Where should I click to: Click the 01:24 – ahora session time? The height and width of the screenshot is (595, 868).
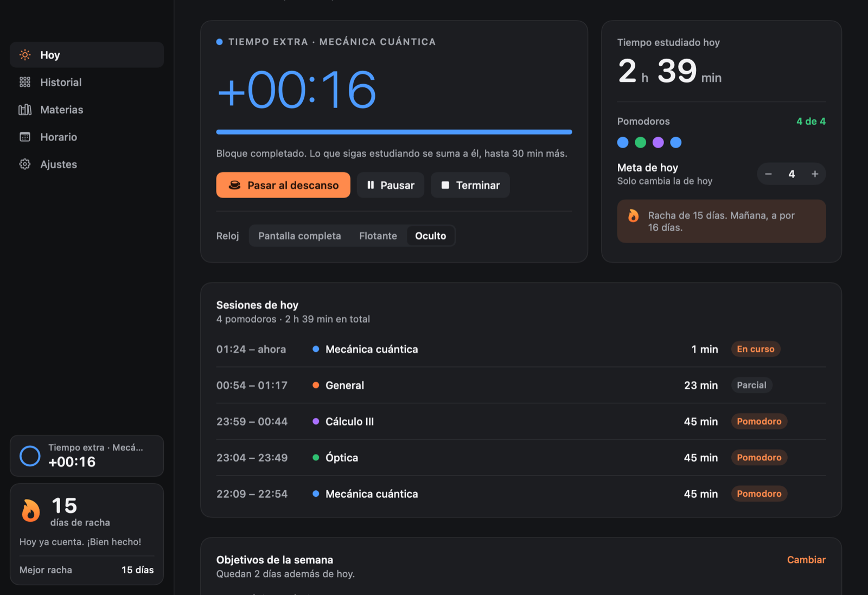click(x=251, y=349)
